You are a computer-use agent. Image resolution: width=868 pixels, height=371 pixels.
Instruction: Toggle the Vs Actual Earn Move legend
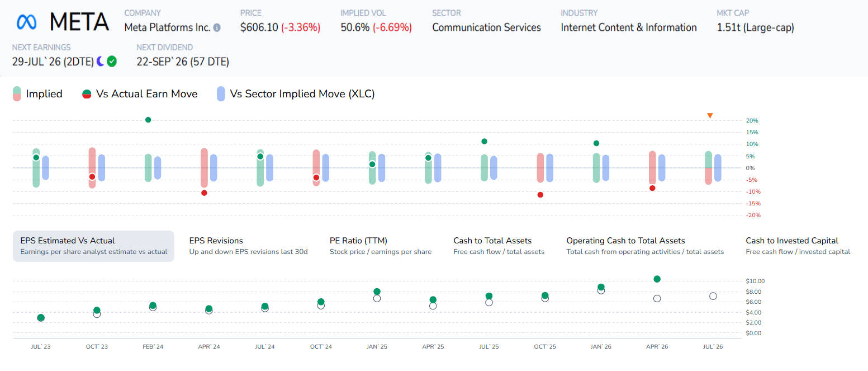[x=140, y=94]
